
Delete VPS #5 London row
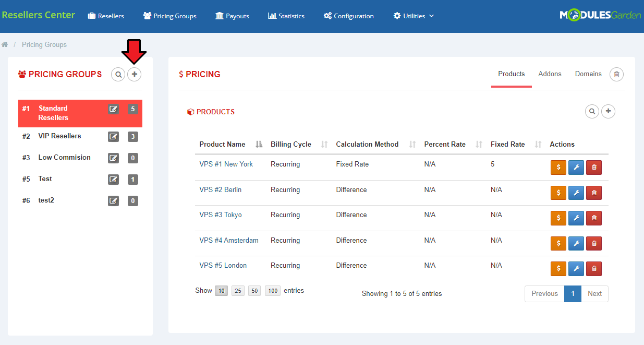tap(594, 269)
